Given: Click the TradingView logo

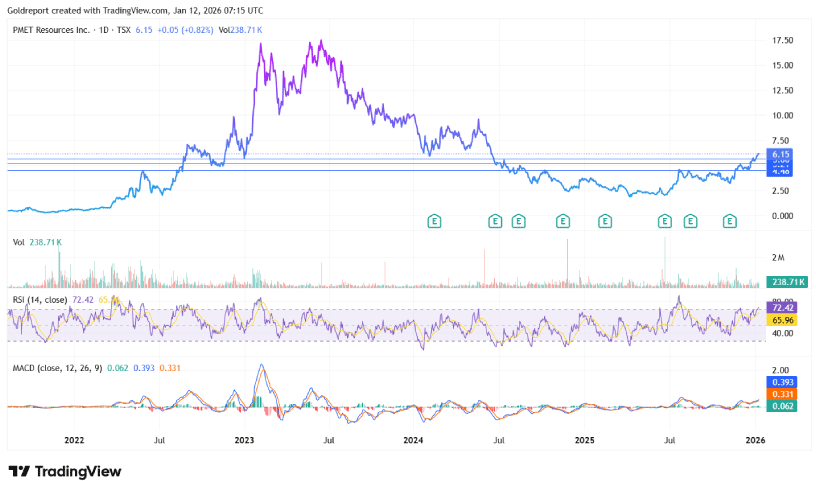Looking at the screenshot, I should 64,471.
